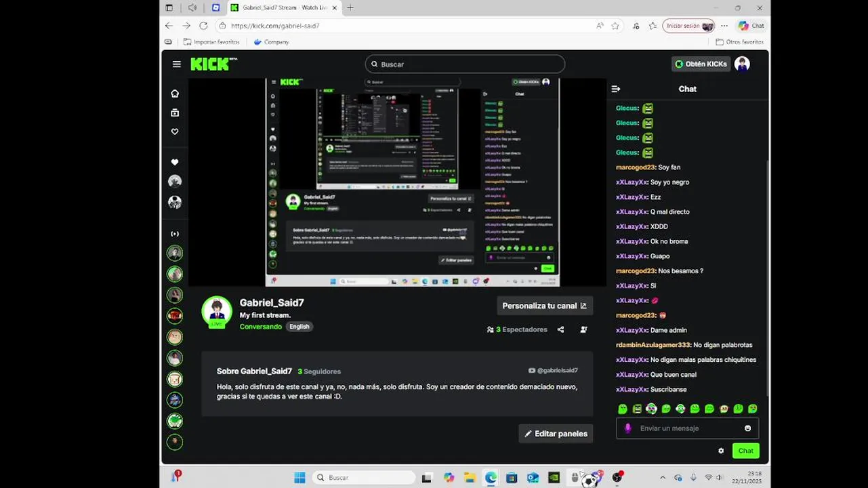Image resolution: width=868 pixels, height=488 pixels.
Task: Click the English language tag
Action: (x=299, y=327)
